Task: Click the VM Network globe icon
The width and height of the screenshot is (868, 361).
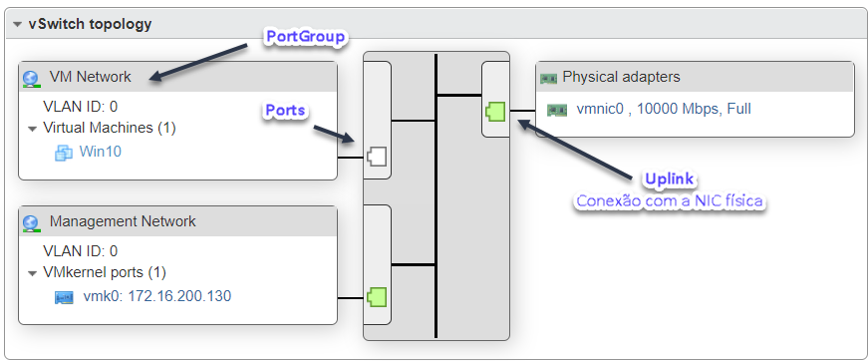Action: coord(31,78)
